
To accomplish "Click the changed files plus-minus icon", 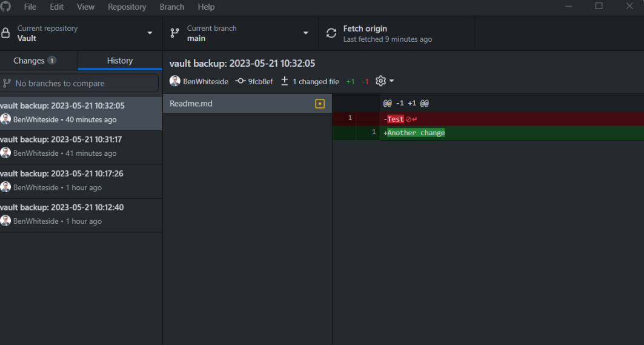I will point(284,81).
